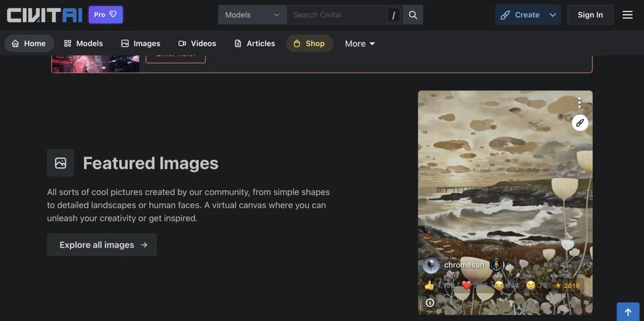Go to the Home tab
This screenshot has height=321, width=644.
click(x=29, y=43)
